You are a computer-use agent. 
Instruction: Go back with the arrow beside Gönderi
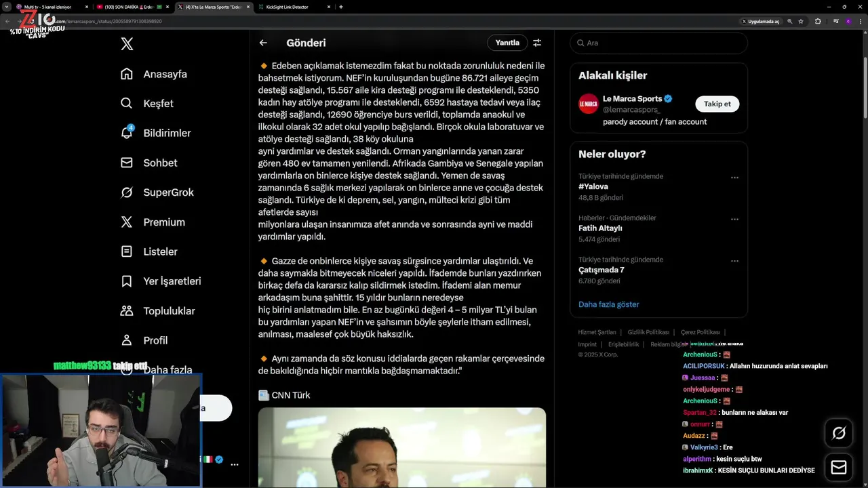(x=263, y=43)
